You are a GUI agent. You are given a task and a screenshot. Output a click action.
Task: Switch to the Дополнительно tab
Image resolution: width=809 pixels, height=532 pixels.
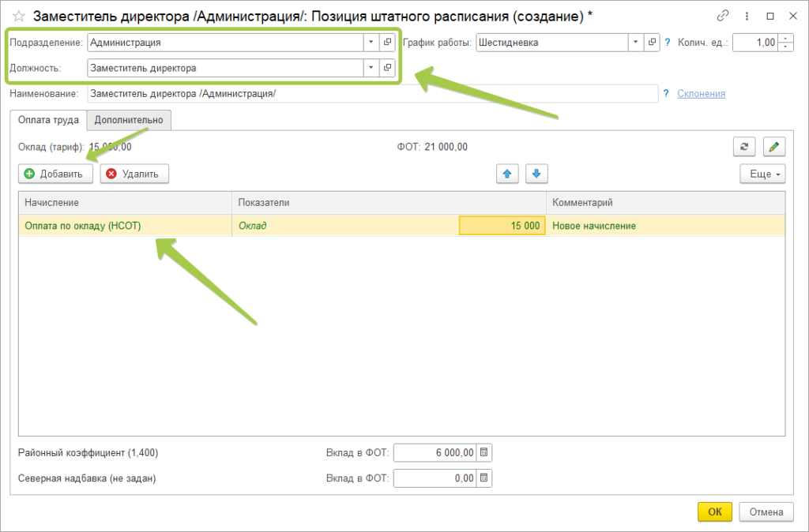click(129, 120)
